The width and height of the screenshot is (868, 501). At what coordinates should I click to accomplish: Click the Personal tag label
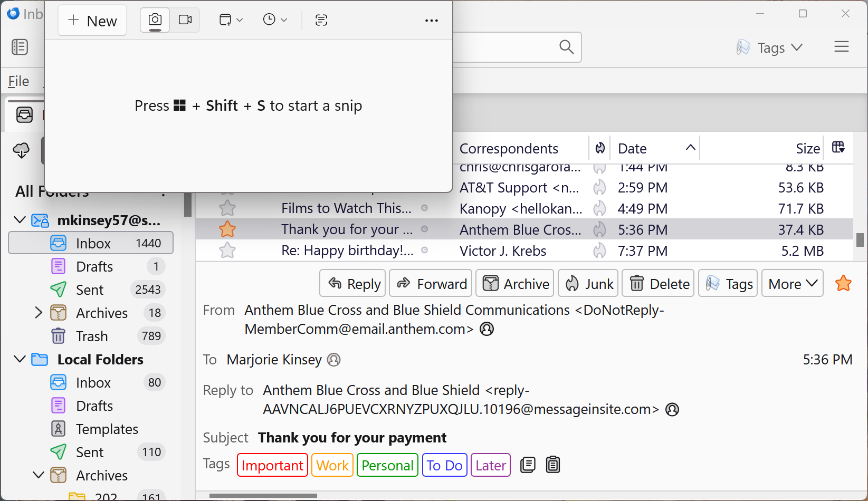coord(387,465)
